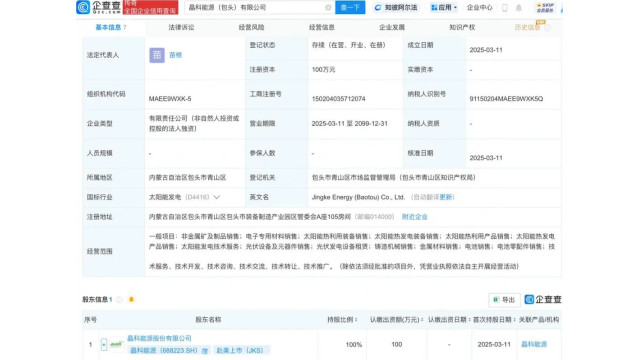Expand shareholder row 1 with plus icon
Viewport: 640px width, 360px height.
[104, 344]
